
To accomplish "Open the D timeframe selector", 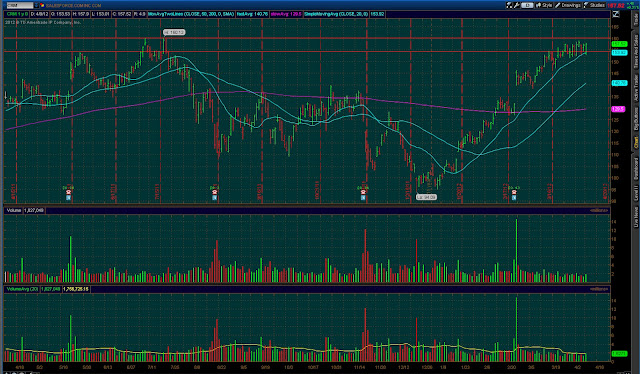I will [527, 5].
